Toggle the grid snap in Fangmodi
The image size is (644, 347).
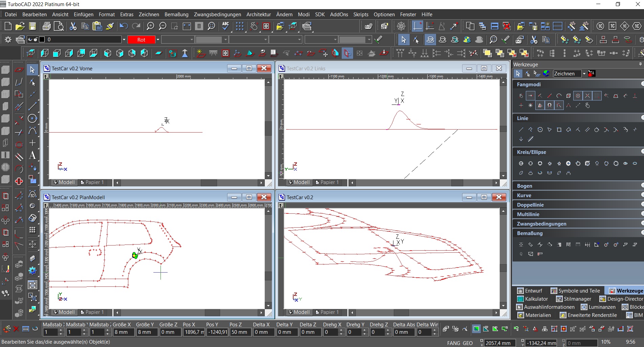pyautogui.click(x=597, y=96)
